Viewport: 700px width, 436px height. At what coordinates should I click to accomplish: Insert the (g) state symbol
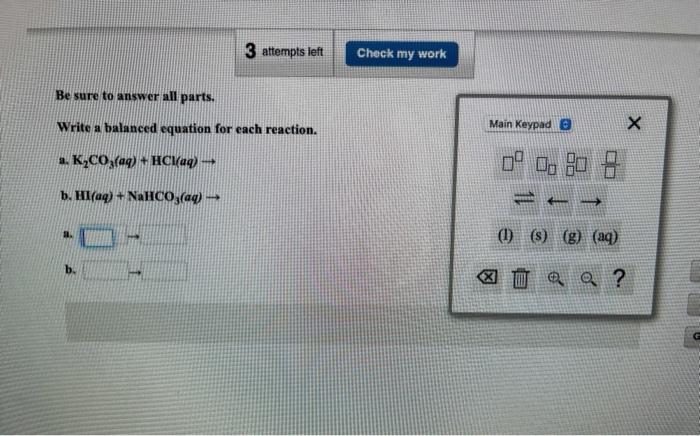(571, 237)
